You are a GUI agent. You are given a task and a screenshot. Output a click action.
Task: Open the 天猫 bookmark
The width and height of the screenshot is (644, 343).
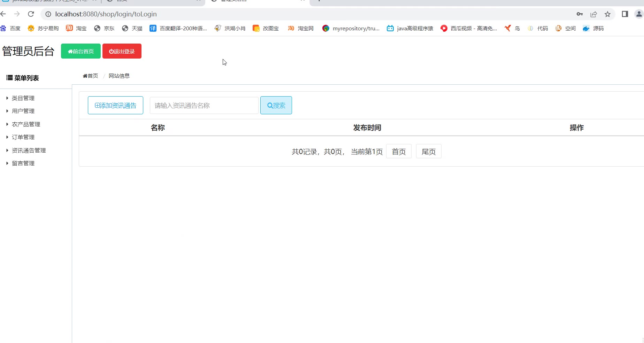click(x=132, y=28)
